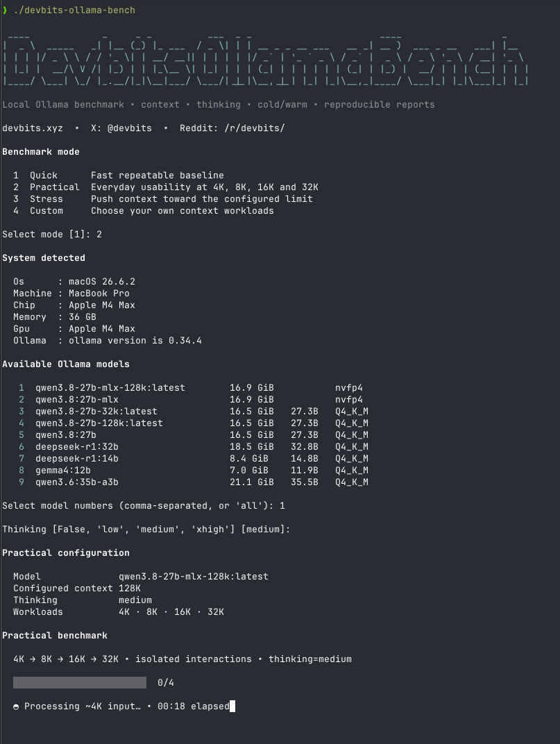Image resolution: width=560 pixels, height=744 pixels.
Task: Click the 18.5 GiB size value
Action: (252, 447)
